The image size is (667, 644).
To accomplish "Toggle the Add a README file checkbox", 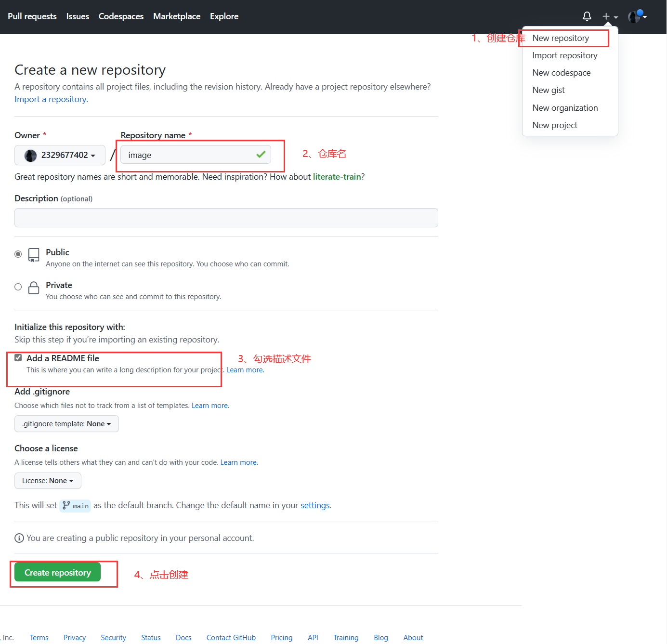I will tap(18, 357).
